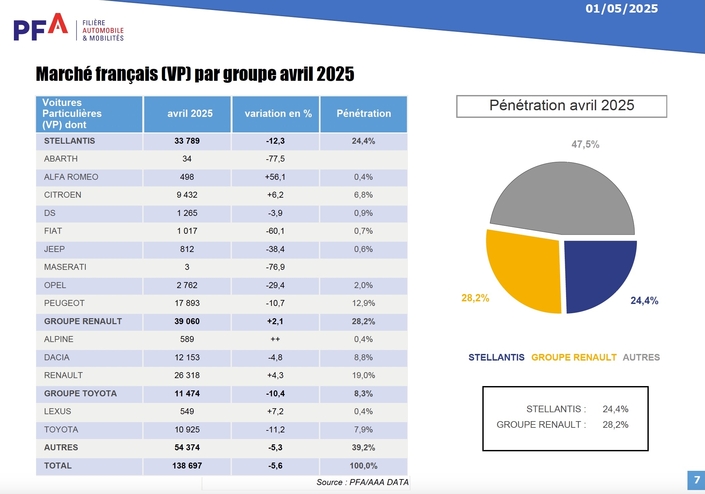
Task: Select the GROUPE TOYOTA row label
Action: click(80, 394)
